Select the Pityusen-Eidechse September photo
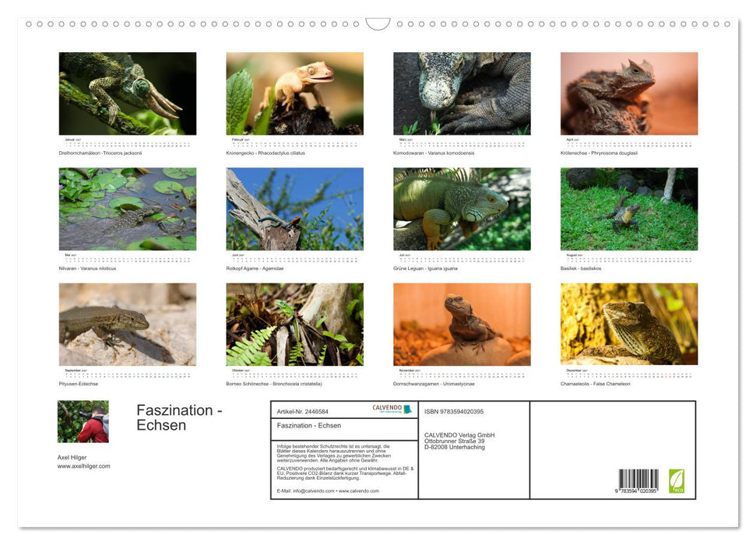The height and width of the screenshot is (545, 756). pyautogui.click(x=127, y=324)
